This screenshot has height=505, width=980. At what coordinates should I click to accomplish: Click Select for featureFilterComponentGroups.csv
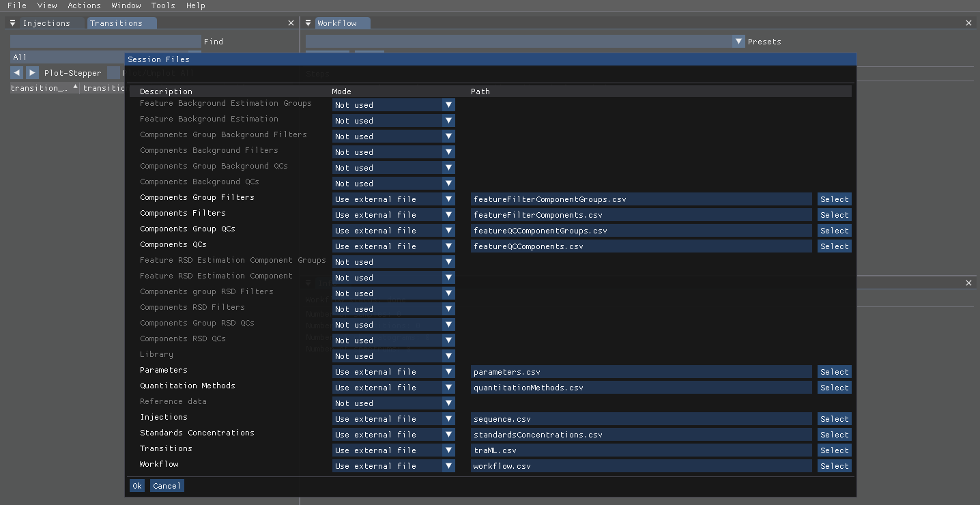[x=835, y=199]
